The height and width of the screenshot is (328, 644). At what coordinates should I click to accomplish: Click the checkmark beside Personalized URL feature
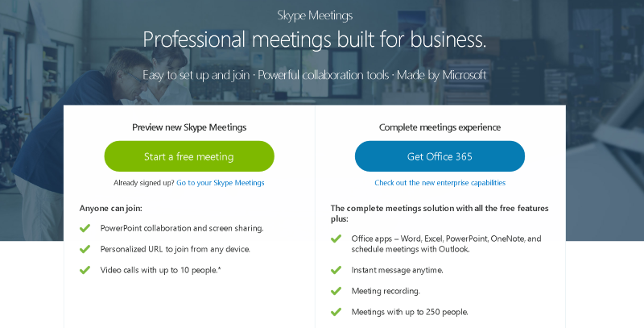pyautogui.click(x=85, y=249)
